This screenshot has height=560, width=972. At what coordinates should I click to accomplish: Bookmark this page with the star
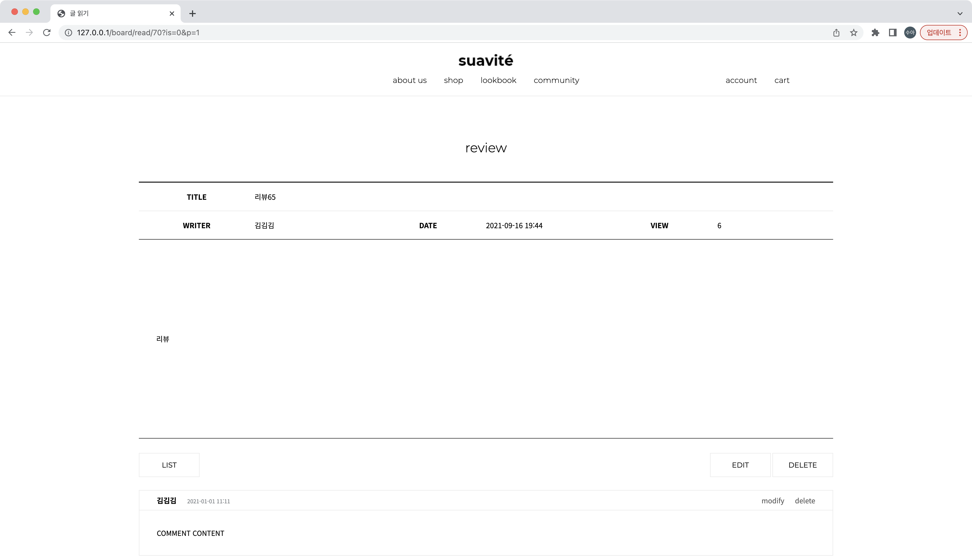point(853,33)
